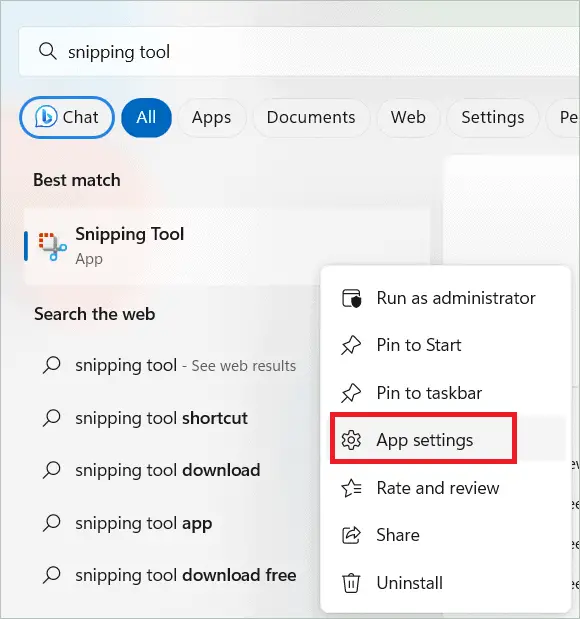580x619 pixels.
Task: Click the 'Search the web' heading text
Action: (x=94, y=314)
